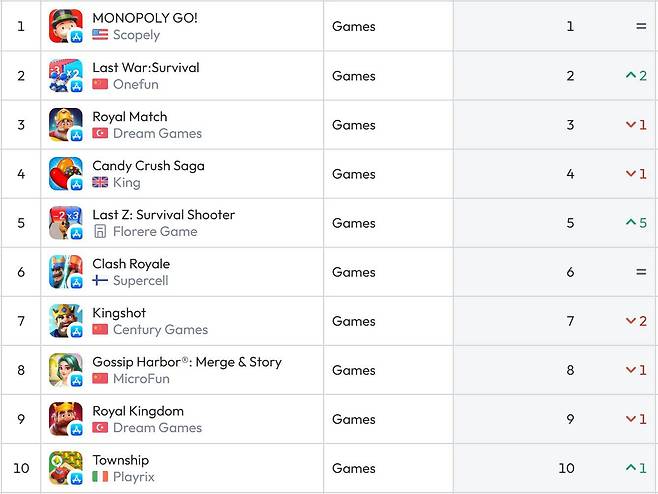Viewport: 658px width, 494px height.
Task: Open the Scopely publisher link
Action: (x=136, y=35)
